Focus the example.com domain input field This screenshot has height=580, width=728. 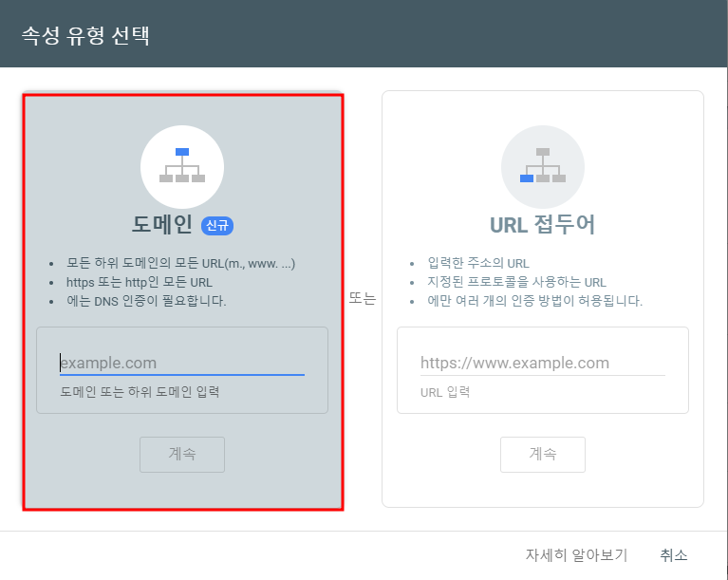[182, 363]
